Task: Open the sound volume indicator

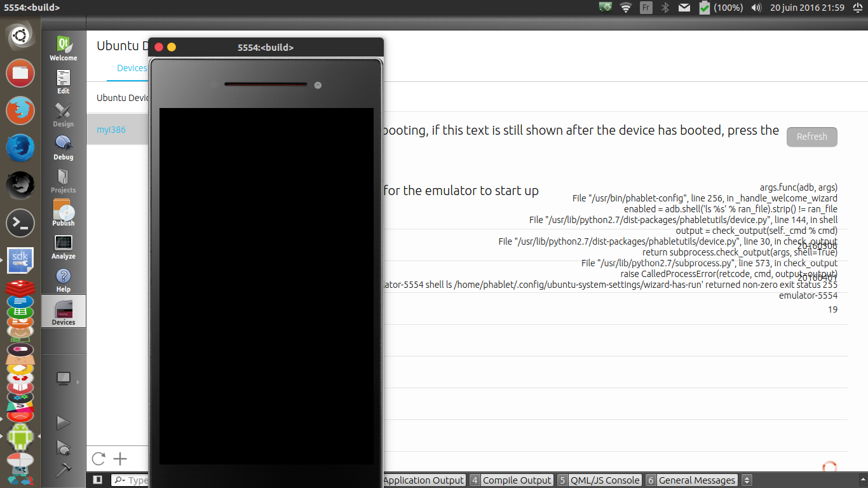Action: [756, 8]
